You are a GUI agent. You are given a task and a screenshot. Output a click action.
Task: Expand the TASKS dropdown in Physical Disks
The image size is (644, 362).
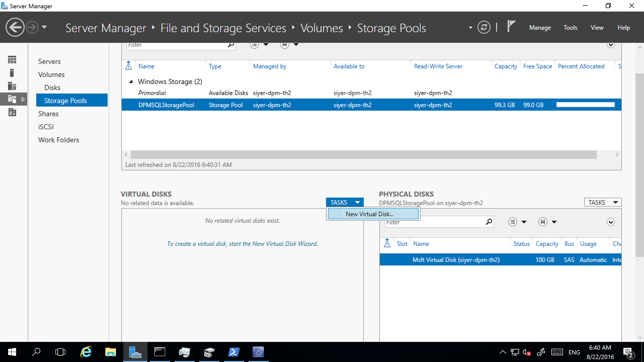pyautogui.click(x=603, y=202)
